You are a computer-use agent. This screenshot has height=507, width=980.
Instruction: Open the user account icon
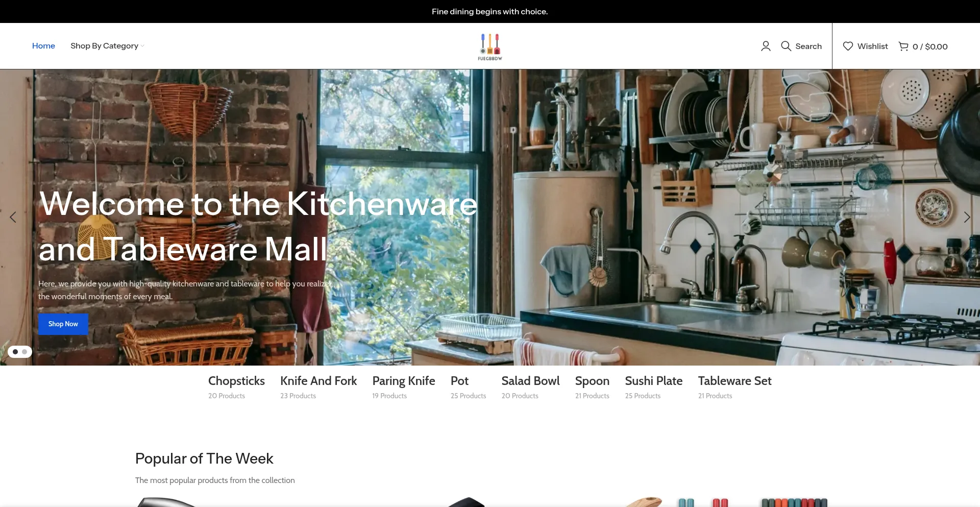click(x=766, y=46)
